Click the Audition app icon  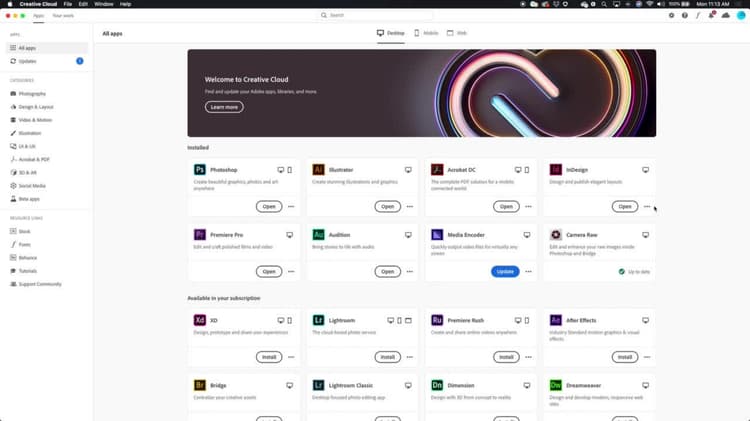click(318, 235)
